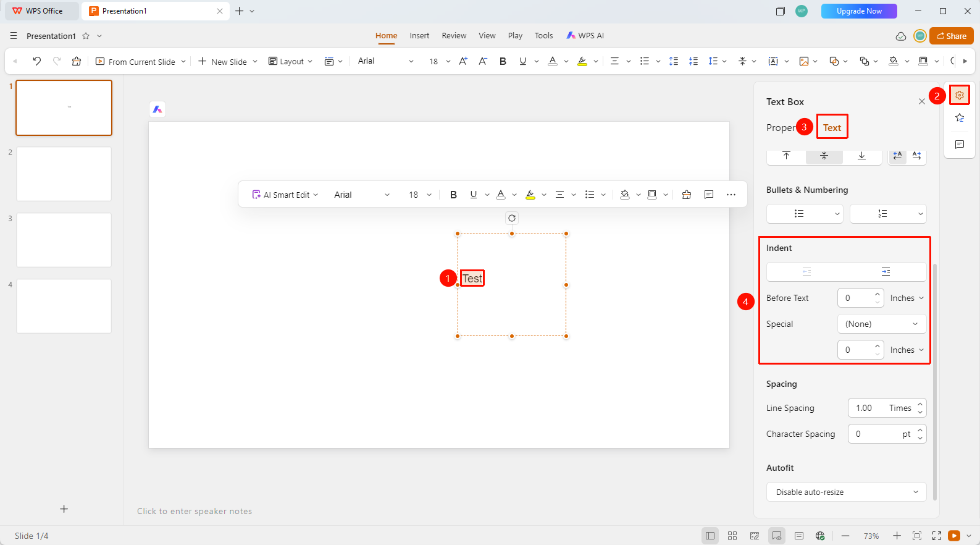Open the slide sorter grid view icon
The height and width of the screenshot is (545, 980).
(732, 536)
